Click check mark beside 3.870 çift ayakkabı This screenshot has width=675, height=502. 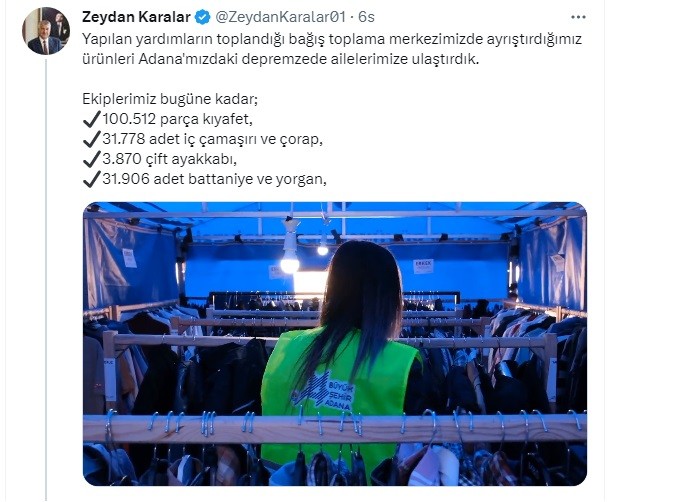[91, 159]
